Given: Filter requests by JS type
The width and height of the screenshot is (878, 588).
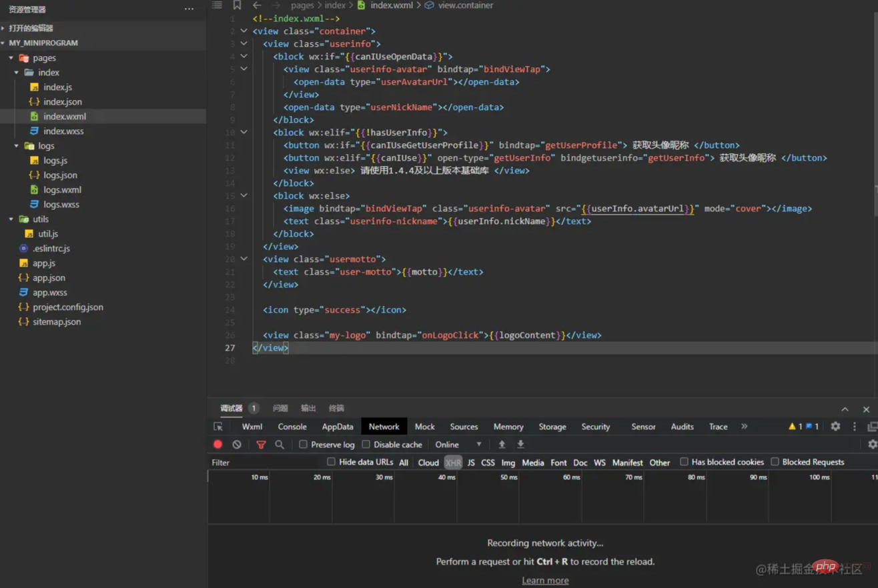Looking at the screenshot, I should point(471,463).
